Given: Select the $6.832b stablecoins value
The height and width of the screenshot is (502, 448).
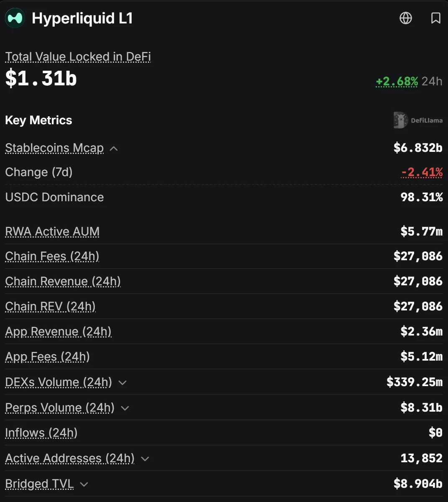Looking at the screenshot, I should (x=418, y=148).
